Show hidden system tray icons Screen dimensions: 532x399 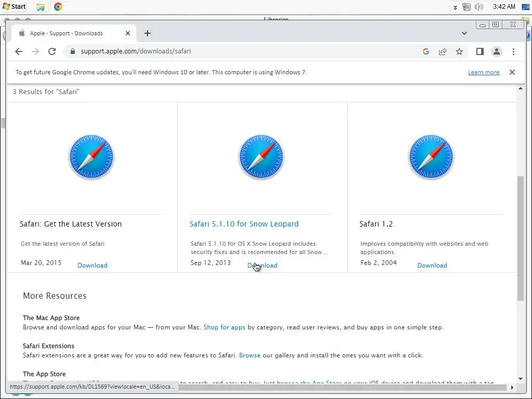(455, 7)
